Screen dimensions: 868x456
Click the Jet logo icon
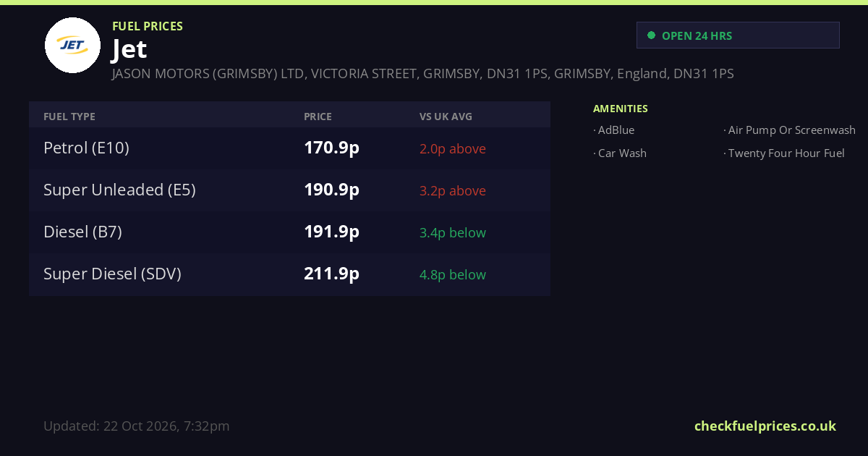pyautogui.click(x=72, y=45)
